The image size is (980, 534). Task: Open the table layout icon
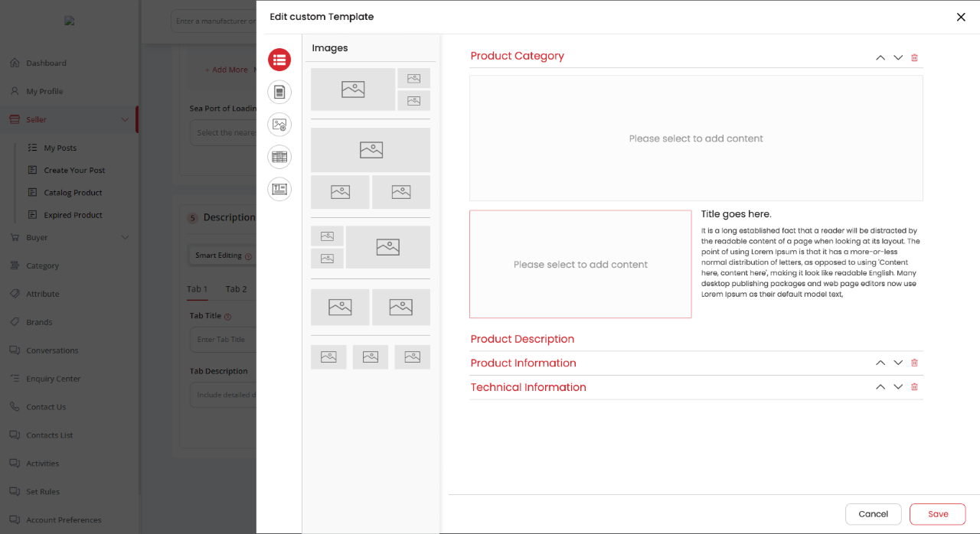click(279, 157)
